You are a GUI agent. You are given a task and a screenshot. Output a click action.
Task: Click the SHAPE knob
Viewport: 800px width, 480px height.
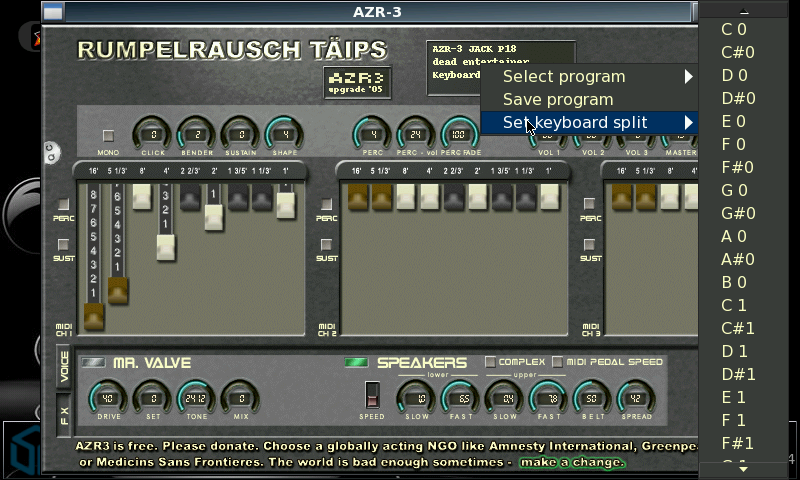coord(285,134)
